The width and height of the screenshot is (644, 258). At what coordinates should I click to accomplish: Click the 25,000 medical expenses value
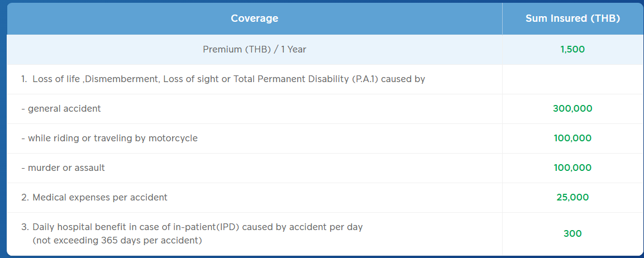573,198
